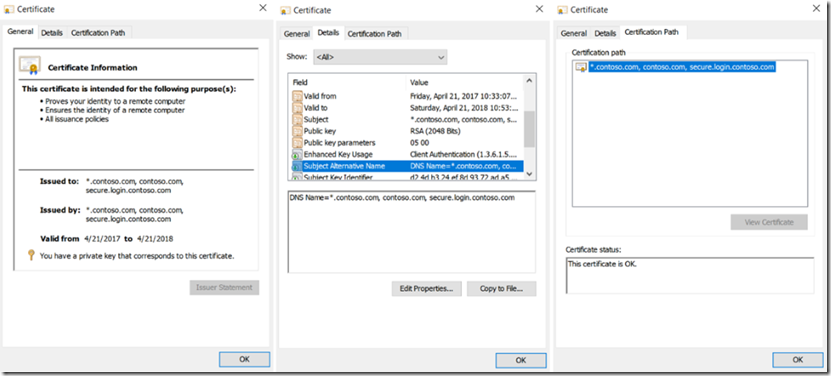Click the field list scroll down arrow

529,174
